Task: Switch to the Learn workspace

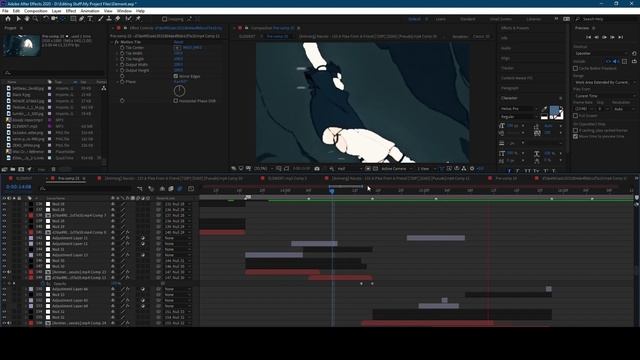Action: coord(440,19)
